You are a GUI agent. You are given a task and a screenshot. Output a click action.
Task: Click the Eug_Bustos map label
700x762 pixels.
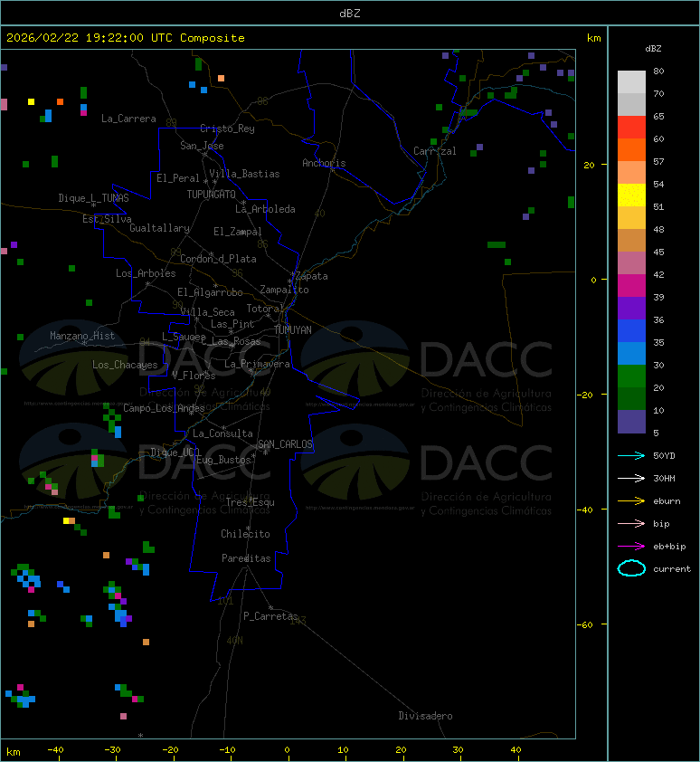point(224,460)
